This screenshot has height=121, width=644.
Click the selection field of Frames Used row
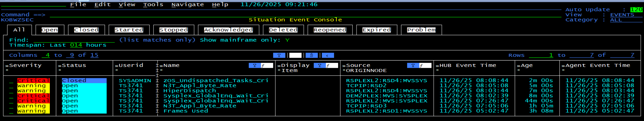click(x=11, y=111)
